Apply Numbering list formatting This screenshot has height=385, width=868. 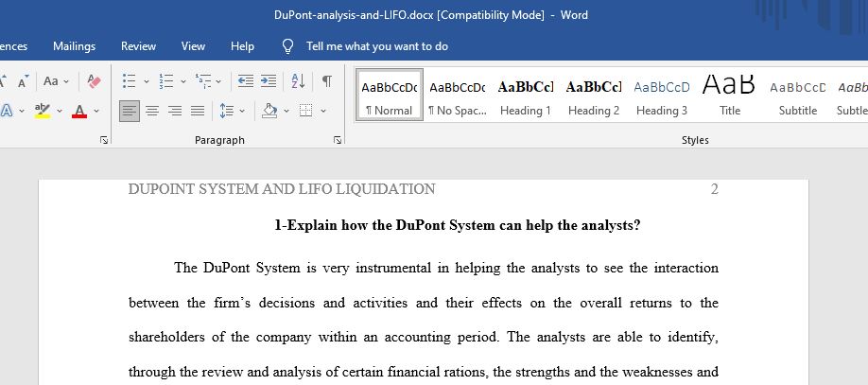click(166, 80)
